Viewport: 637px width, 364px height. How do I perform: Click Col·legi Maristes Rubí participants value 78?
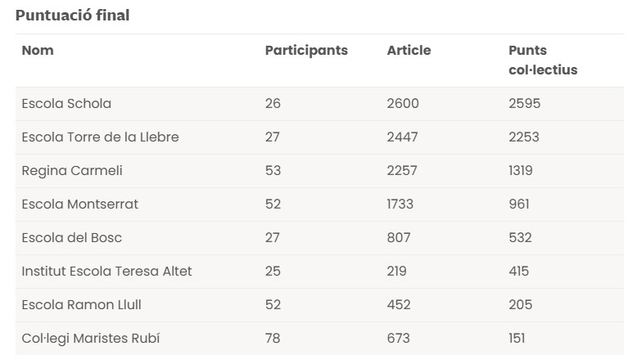[x=273, y=338]
